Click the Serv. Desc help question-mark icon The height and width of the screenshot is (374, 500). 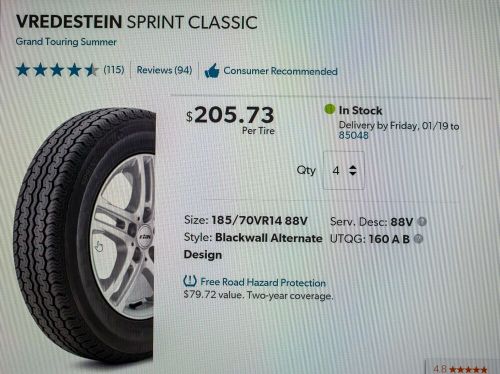coord(422,222)
